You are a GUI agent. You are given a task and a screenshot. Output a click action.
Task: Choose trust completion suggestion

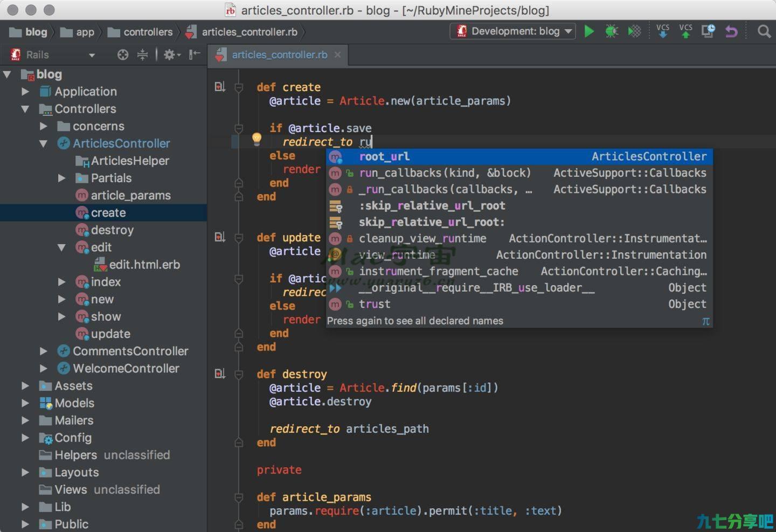pyautogui.click(x=519, y=304)
